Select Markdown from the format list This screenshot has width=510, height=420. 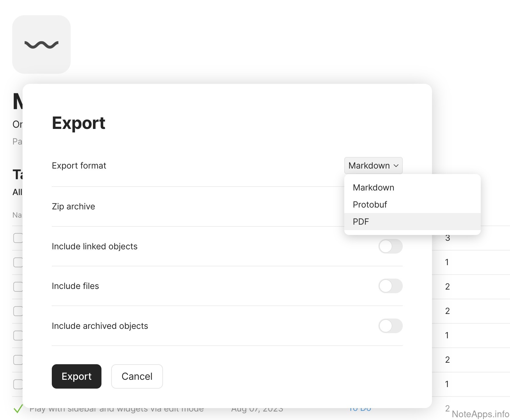(374, 187)
